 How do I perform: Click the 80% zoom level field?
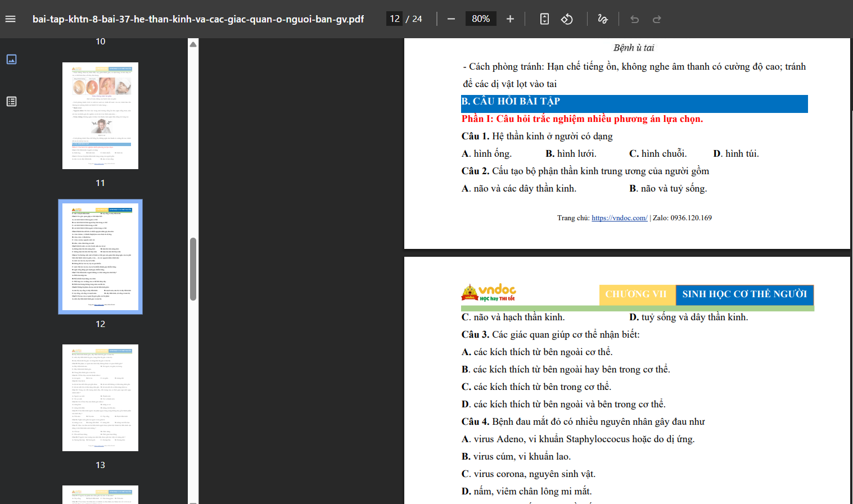point(481,19)
